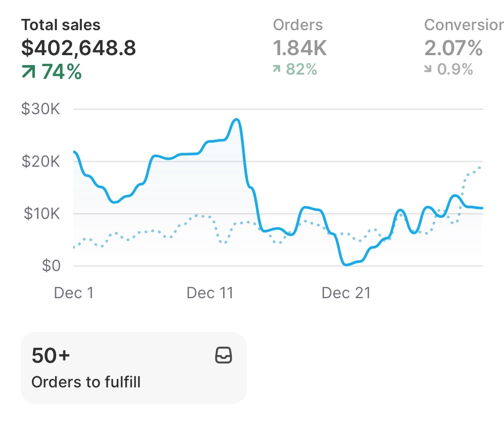Switch to the Orders metric tab
504x421 pixels.
(x=298, y=25)
